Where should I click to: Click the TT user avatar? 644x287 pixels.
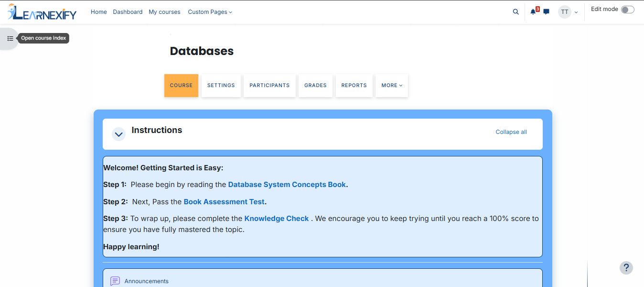pyautogui.click(x=565, y=12)
